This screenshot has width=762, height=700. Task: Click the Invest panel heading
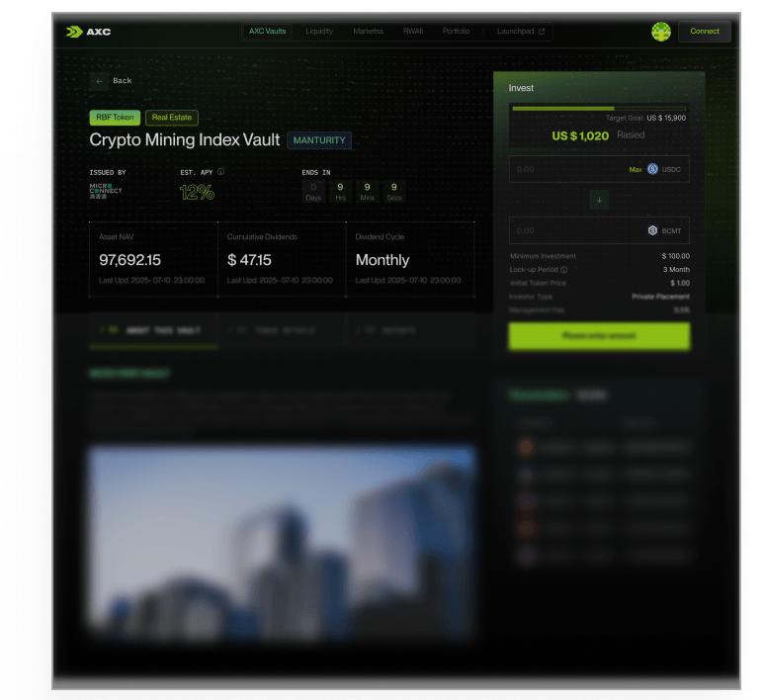(x=521, y=88)
